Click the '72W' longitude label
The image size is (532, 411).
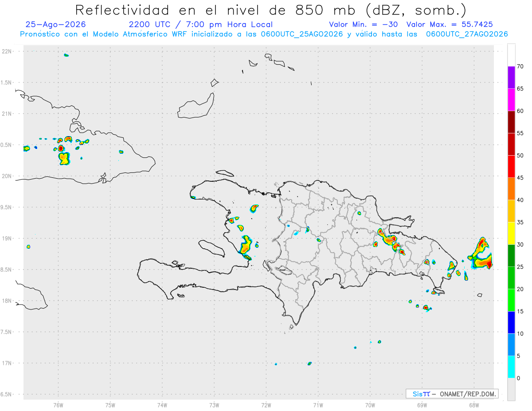tap(266, 405)
